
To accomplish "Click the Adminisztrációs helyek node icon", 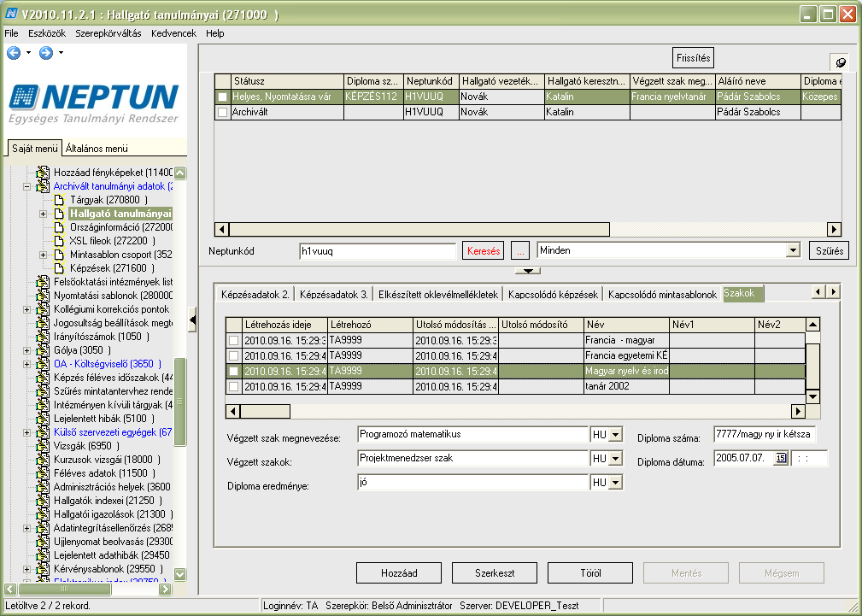I will [x=43, y=487].
